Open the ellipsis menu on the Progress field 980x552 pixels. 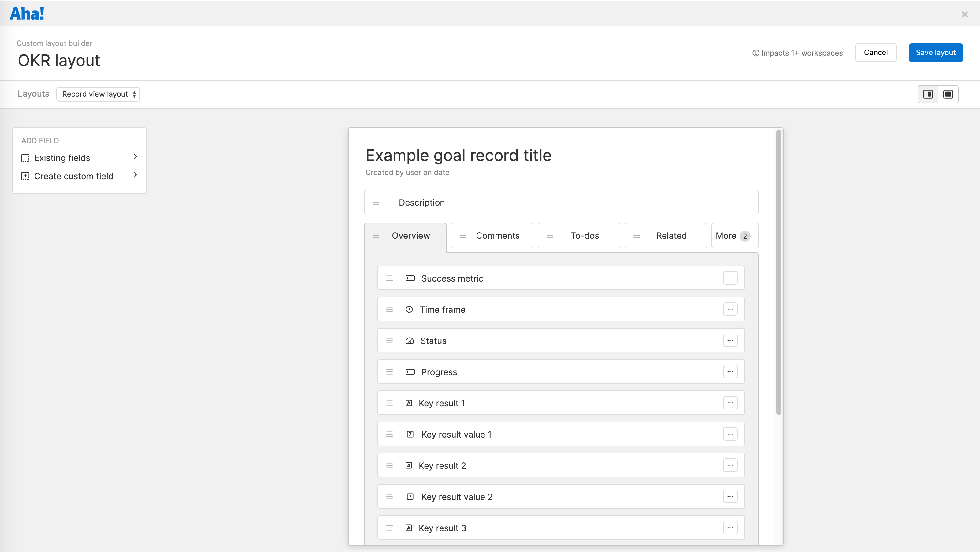[x=730, y=371]
